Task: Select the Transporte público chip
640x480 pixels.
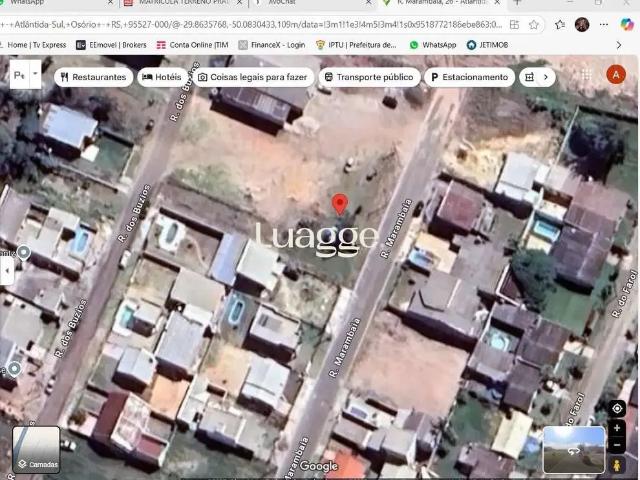Action: coord(367,77)
